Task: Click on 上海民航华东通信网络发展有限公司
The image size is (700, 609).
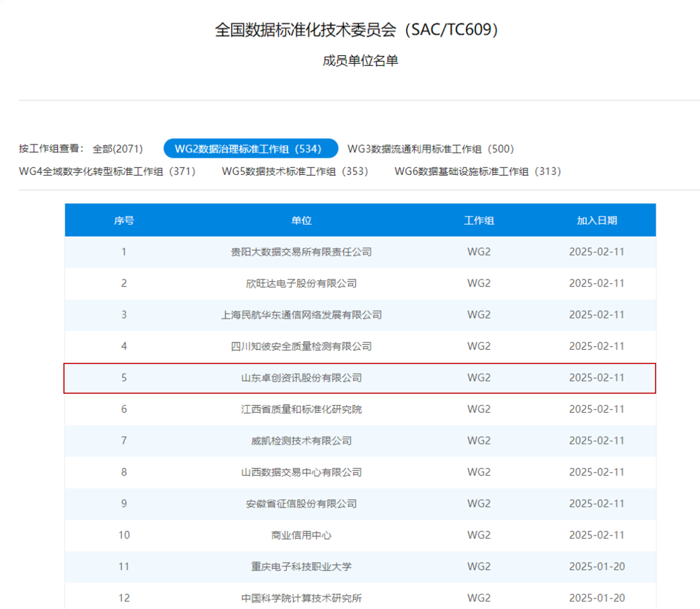Action: (301, 315)
